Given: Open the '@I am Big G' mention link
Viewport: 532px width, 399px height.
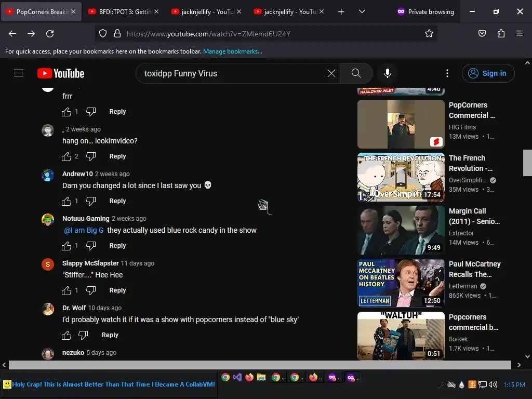Looking at the screenshot, I should [x=84, y=230].
